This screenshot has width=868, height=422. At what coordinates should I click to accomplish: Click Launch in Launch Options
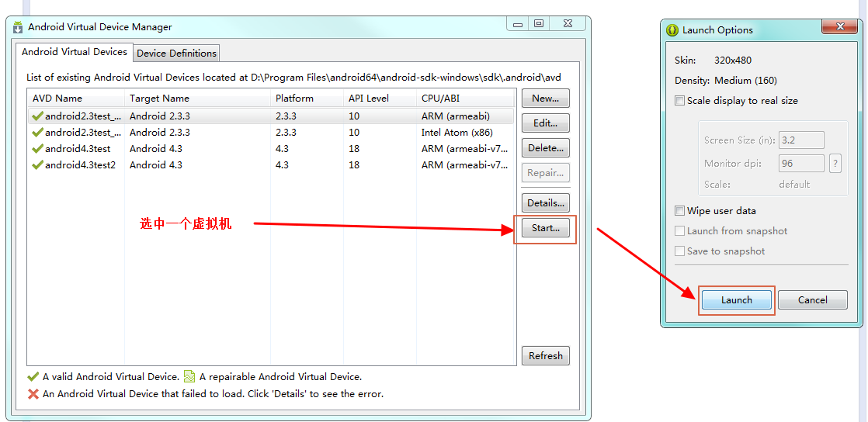(x=736, y=299)
